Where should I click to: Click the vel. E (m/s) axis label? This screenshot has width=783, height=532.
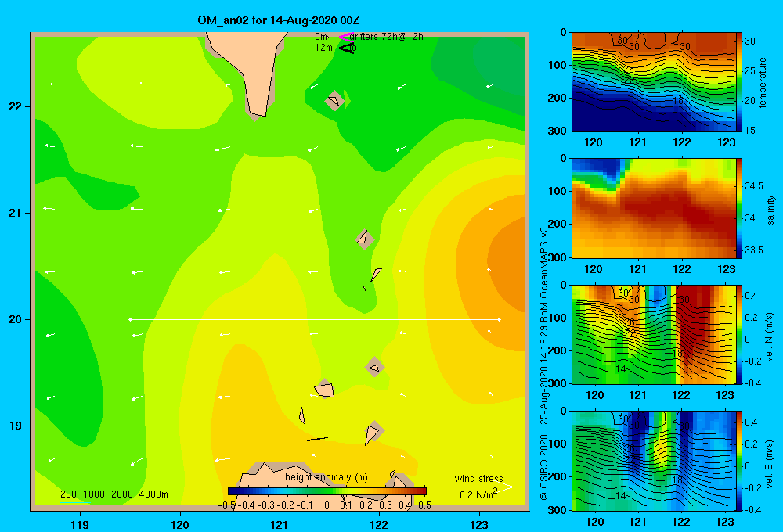770,463
